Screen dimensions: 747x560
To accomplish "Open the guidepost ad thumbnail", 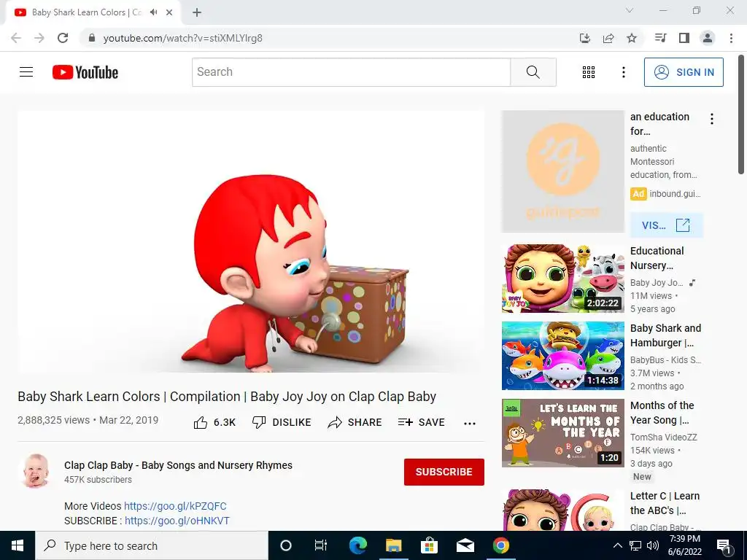I will (562, 171).
